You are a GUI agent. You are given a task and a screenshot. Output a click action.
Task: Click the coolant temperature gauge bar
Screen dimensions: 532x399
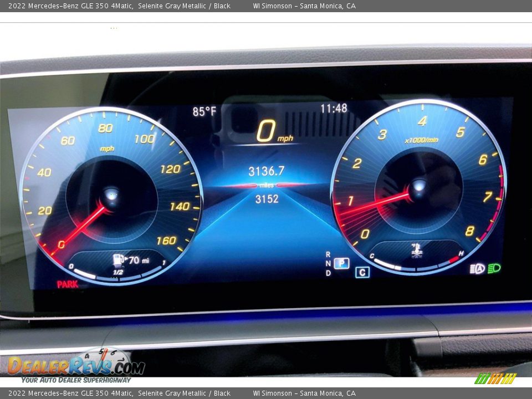[417, 265]
